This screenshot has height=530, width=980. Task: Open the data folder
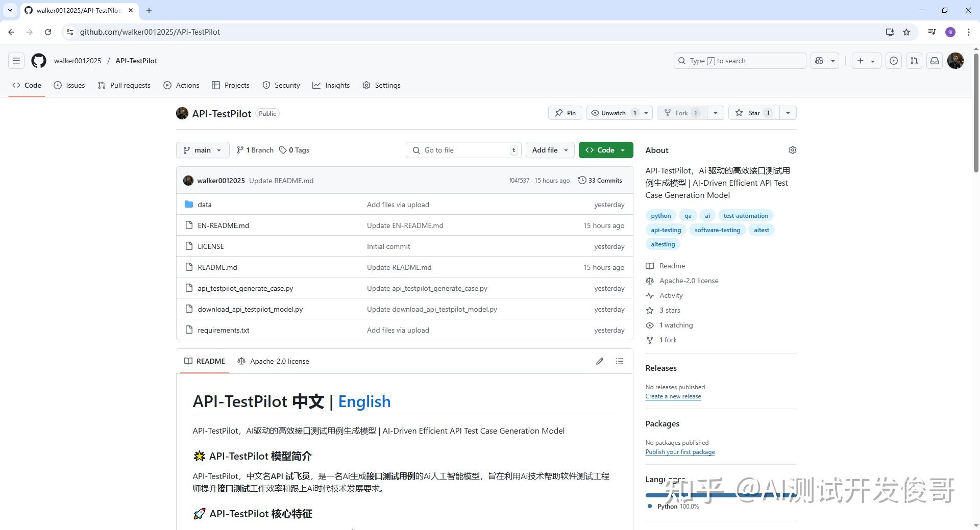(x=205, y=205)
